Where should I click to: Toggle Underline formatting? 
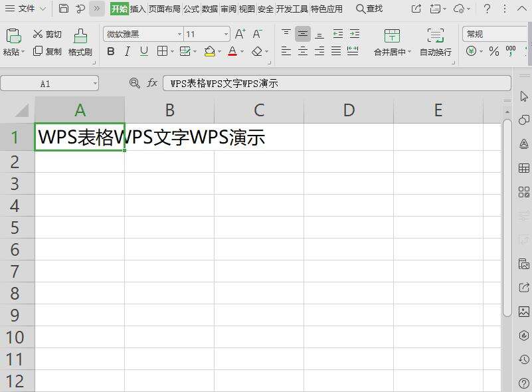(144, 51)
